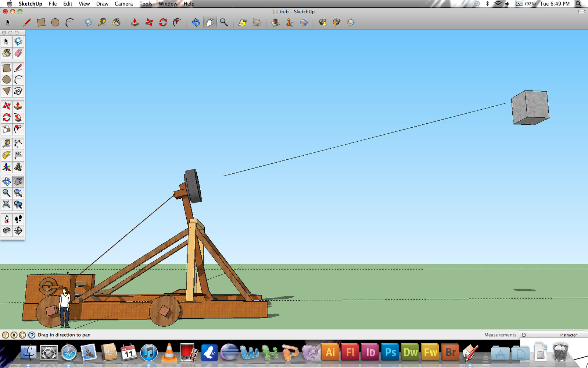Image resolution: width=588 pixels, height=368 pixels.
Task: Expand the Draw menu
Action: tap(102, 4)
